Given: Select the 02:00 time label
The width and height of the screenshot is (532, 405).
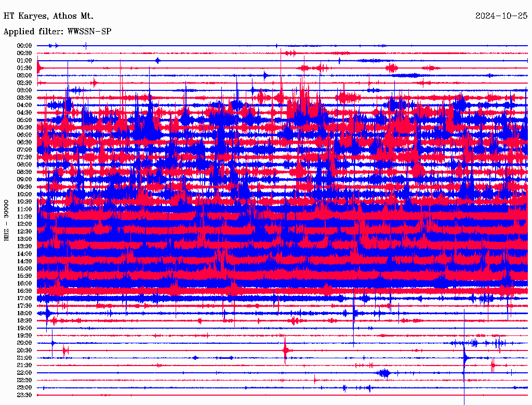Looking at the screenshot, I should [x=24, y=76].
